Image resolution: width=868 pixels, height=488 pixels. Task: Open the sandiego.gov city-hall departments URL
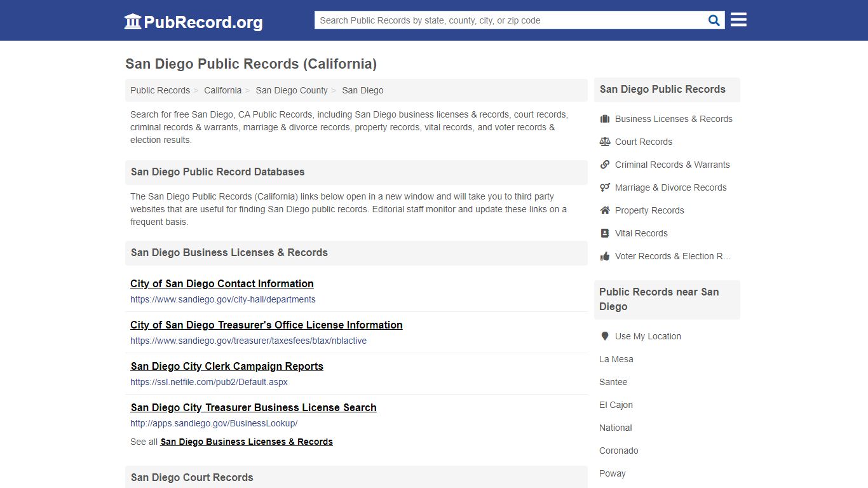[223, 299]
